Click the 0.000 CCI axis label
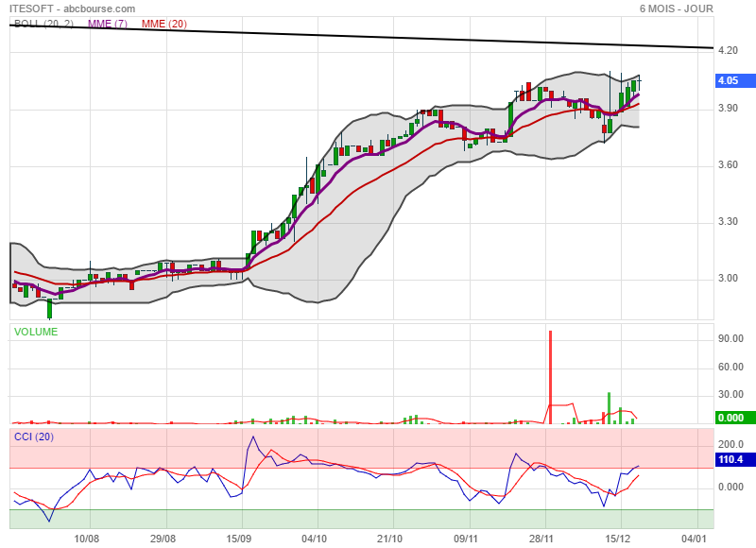 point(730,487)
